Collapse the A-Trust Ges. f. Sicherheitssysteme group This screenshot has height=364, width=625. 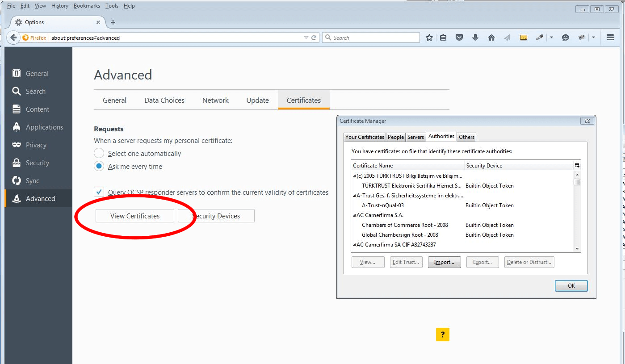click(x=354, y=196)
